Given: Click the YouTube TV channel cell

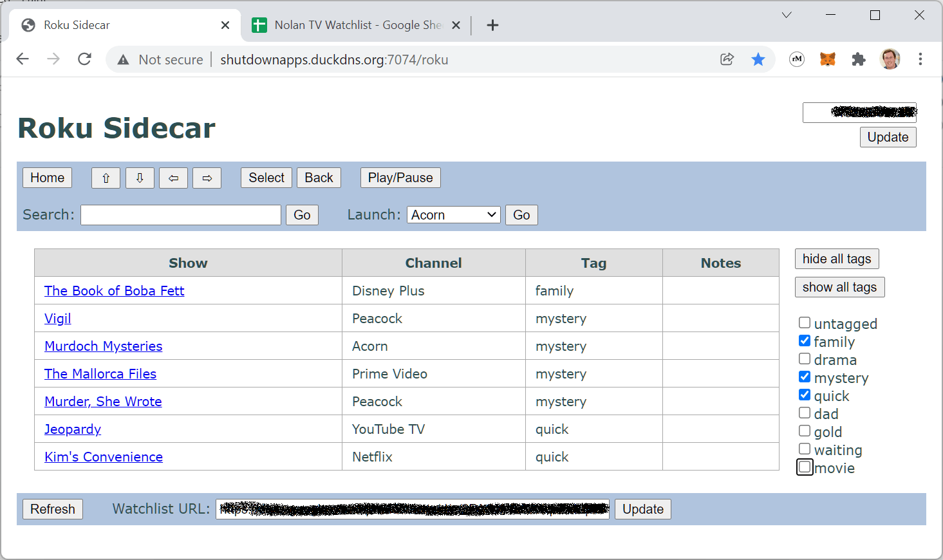Looking at the screenshot, I should point(434,429).
